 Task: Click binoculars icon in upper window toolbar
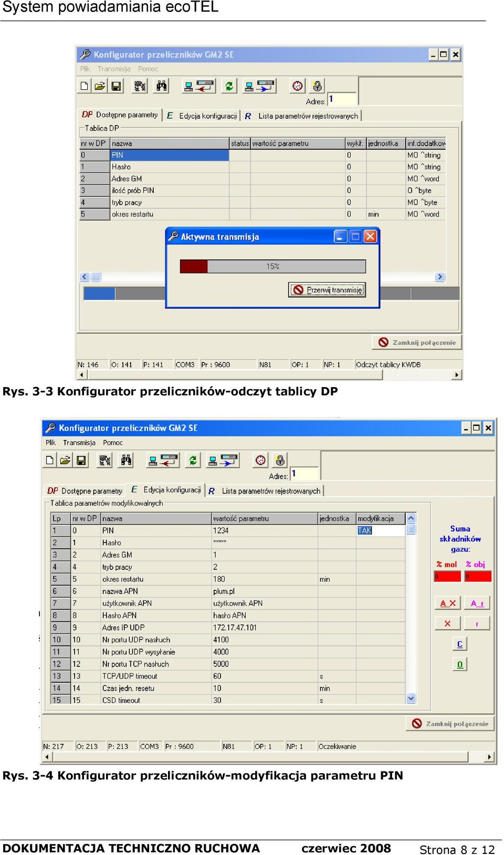coord(161,86)
